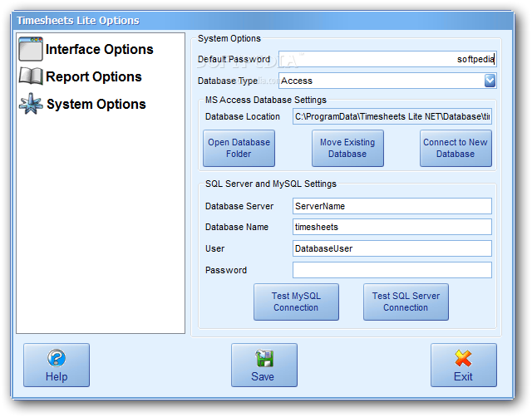The width and height of the screenshot is (532, 417).
Task: Expand the Database Type dropdown arrow
Action: [490, 81]
